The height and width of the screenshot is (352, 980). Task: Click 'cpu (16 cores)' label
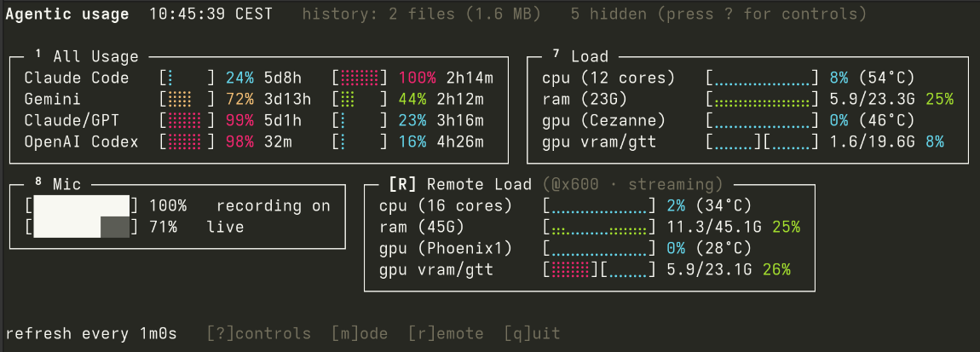445,205
